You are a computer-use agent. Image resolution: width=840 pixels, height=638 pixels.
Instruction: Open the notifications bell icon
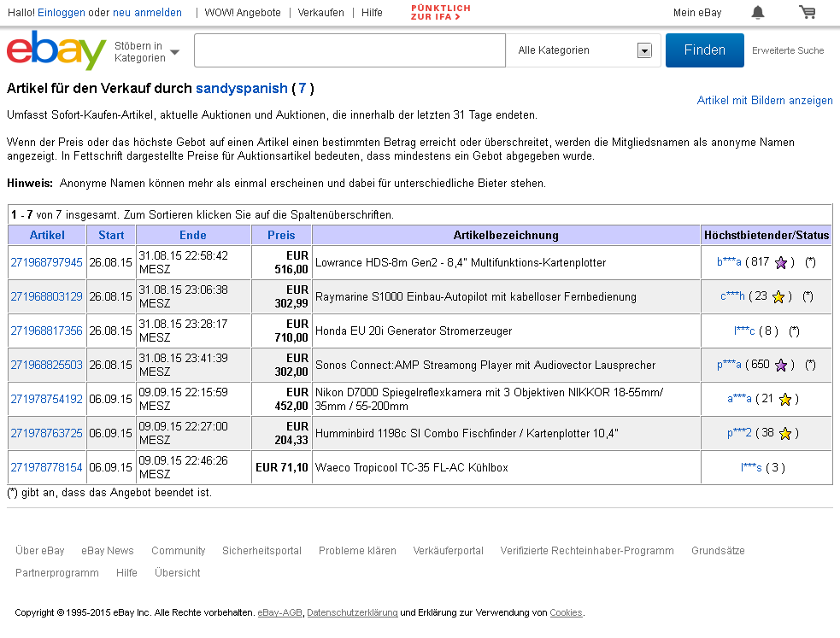point(757,12)
